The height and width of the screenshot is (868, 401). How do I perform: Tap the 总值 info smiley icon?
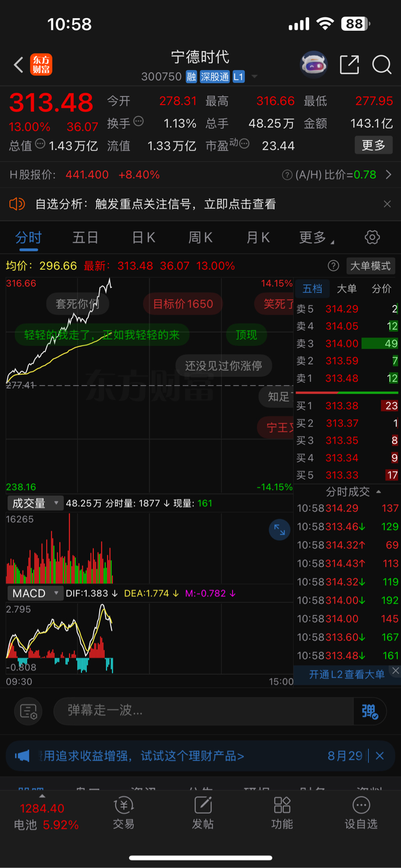click(40, 144)
